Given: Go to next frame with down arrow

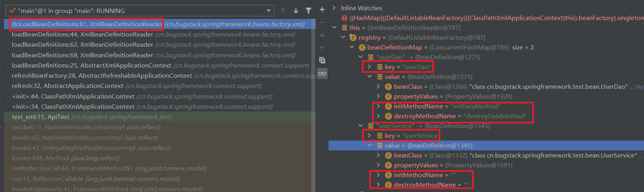Looking at the screenshot, I should pos(296,11).
